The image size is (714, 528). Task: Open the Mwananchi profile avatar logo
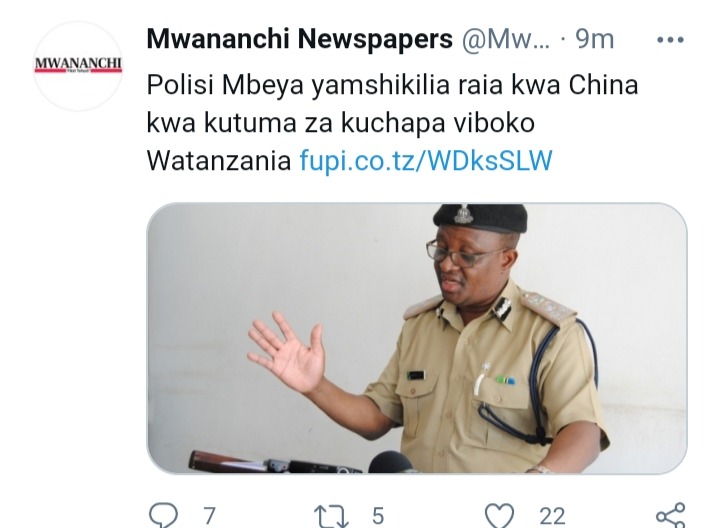(x=78, y=66)
